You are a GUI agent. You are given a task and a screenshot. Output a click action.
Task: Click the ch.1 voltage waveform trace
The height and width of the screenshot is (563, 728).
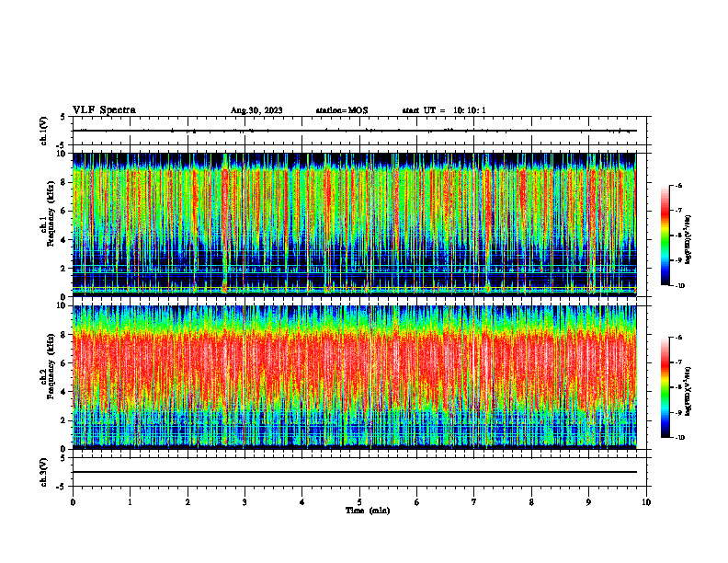pyautogui.click(x=355, y=131)
